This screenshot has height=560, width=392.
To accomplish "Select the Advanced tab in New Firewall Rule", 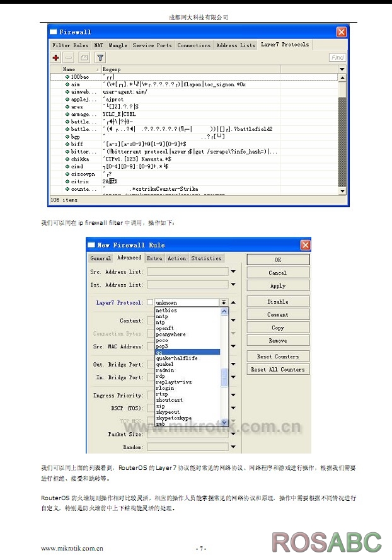I will 129,258.
